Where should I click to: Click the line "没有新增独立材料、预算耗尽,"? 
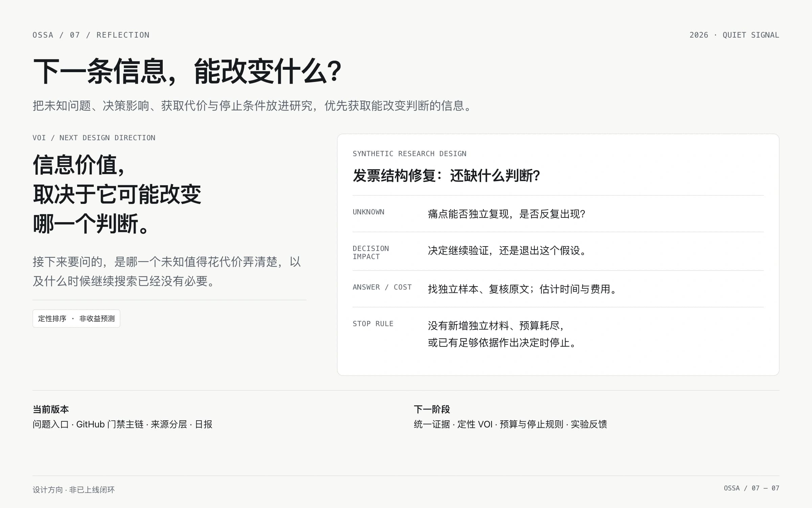click(x=496, y=326)
